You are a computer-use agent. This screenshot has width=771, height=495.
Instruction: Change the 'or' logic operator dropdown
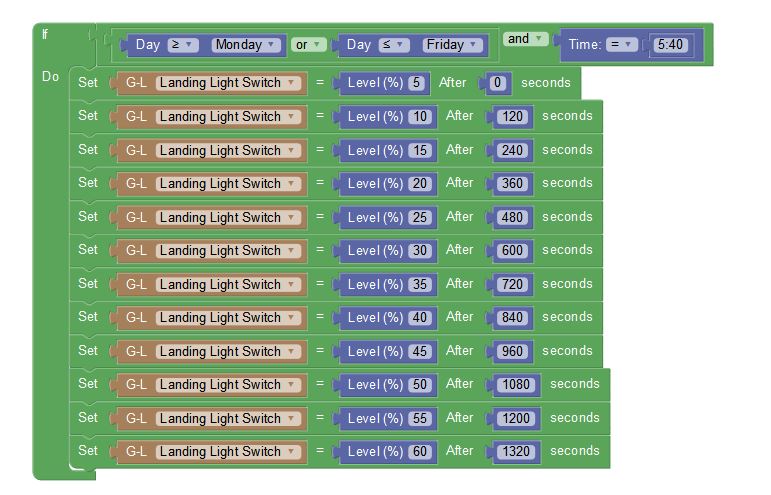click(x=309, y=45)
